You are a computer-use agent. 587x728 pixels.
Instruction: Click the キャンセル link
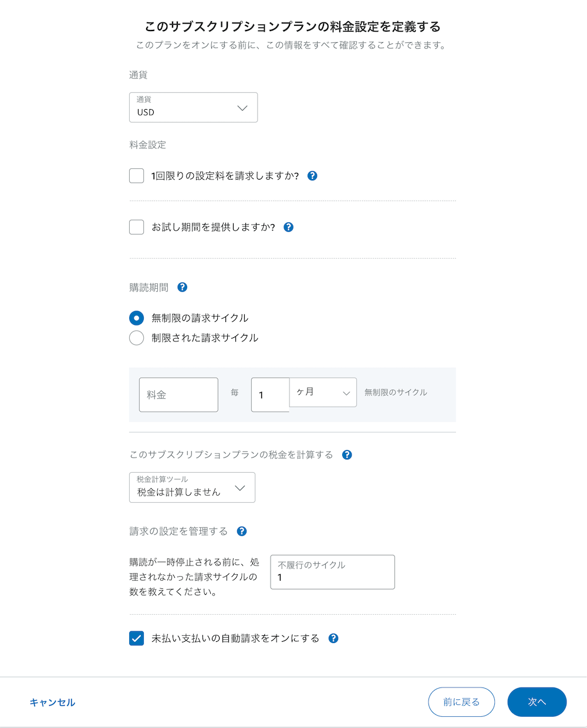click(x=52, y=702)
